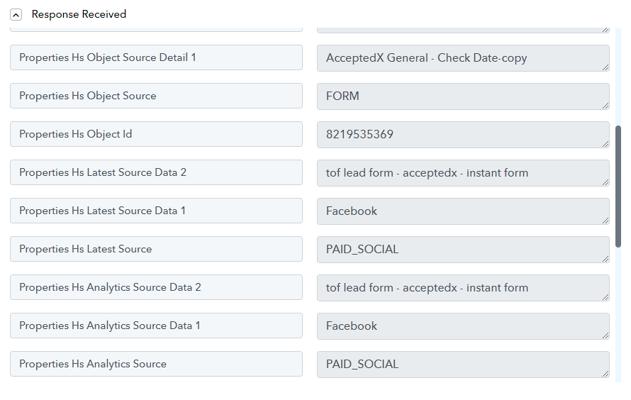The image size is (631, 400).
Task: Select the Properties Hs Latest Source Data 2 label
Action: pyautogui.click(x=156, y=173)
